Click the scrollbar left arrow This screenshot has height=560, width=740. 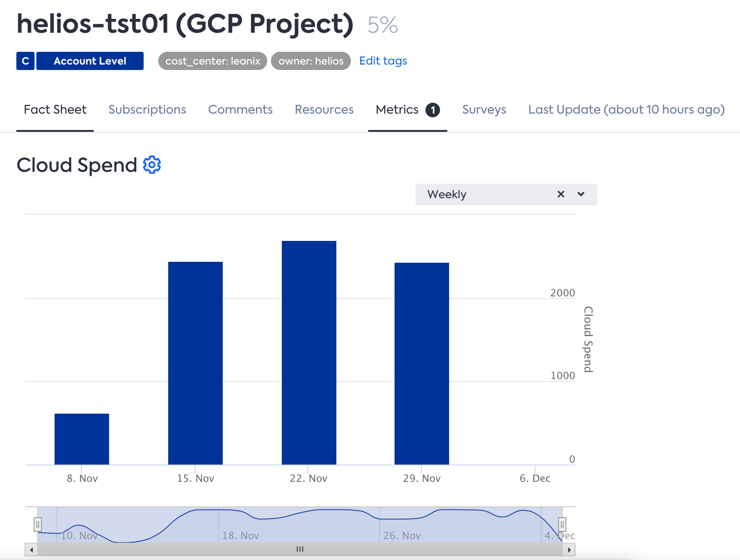pyautogui.click(x=31, y=550)
